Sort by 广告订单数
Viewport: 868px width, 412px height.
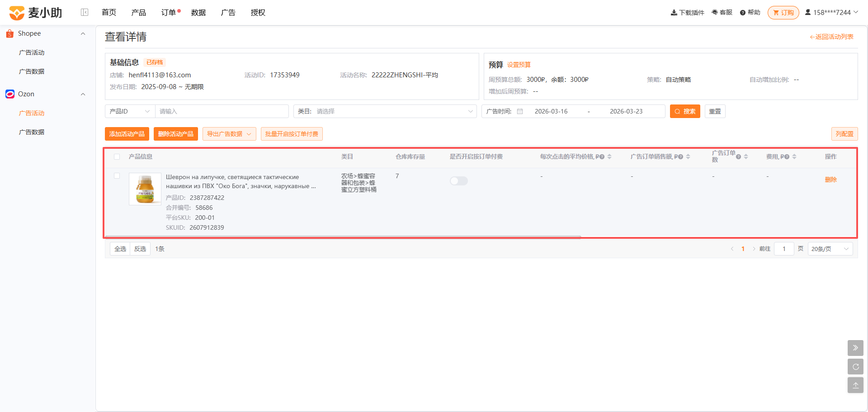pos(746,156)
